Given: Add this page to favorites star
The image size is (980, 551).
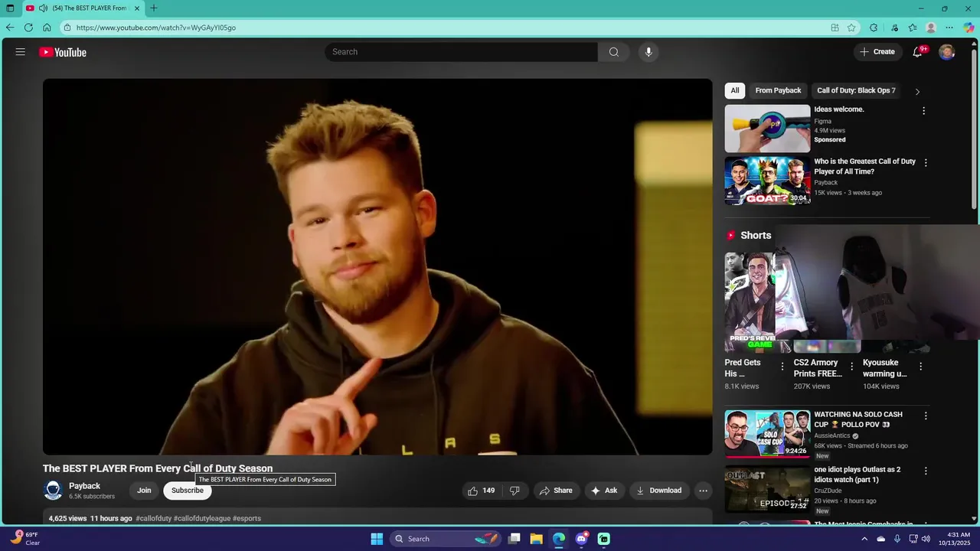Looking at the screenshot, I should [851, 28].
